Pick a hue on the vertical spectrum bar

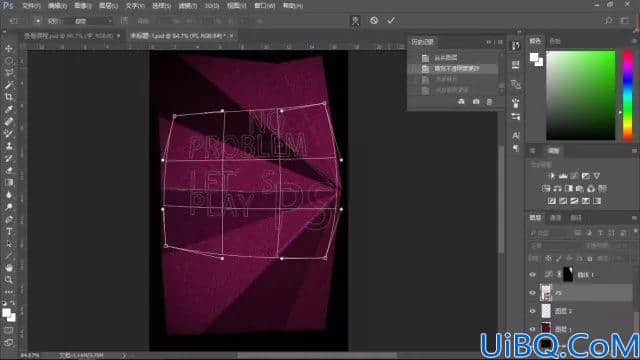click(x=627, y=96)
